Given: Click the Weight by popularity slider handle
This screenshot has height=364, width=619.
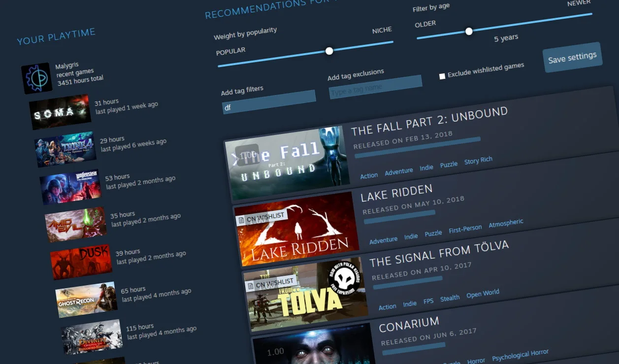Looking at the screenshot, I should 329,51.
